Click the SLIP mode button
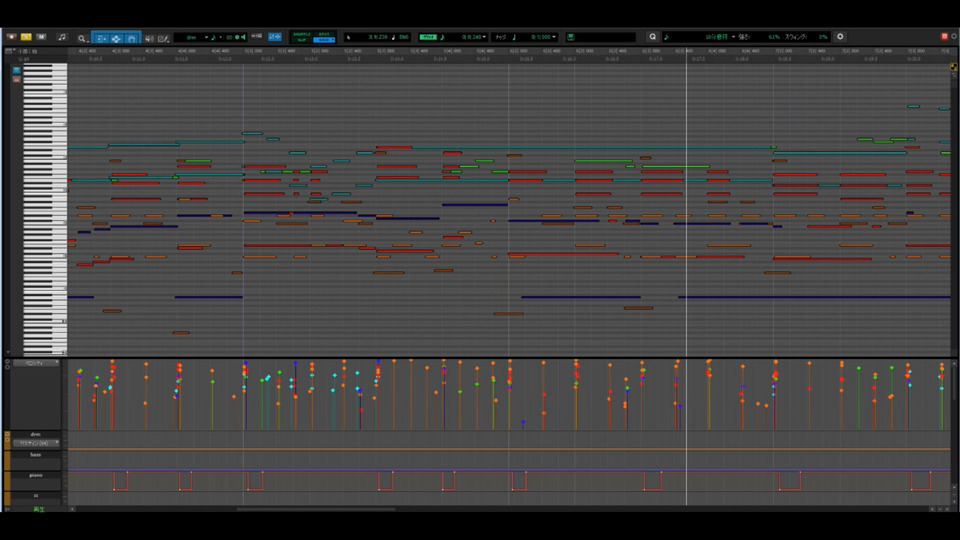The image size is (960, 540). coord(302,40)
